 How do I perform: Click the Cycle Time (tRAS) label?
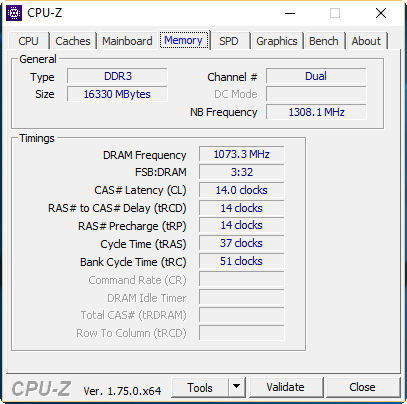pyautogui.click(x=143, y=244)
